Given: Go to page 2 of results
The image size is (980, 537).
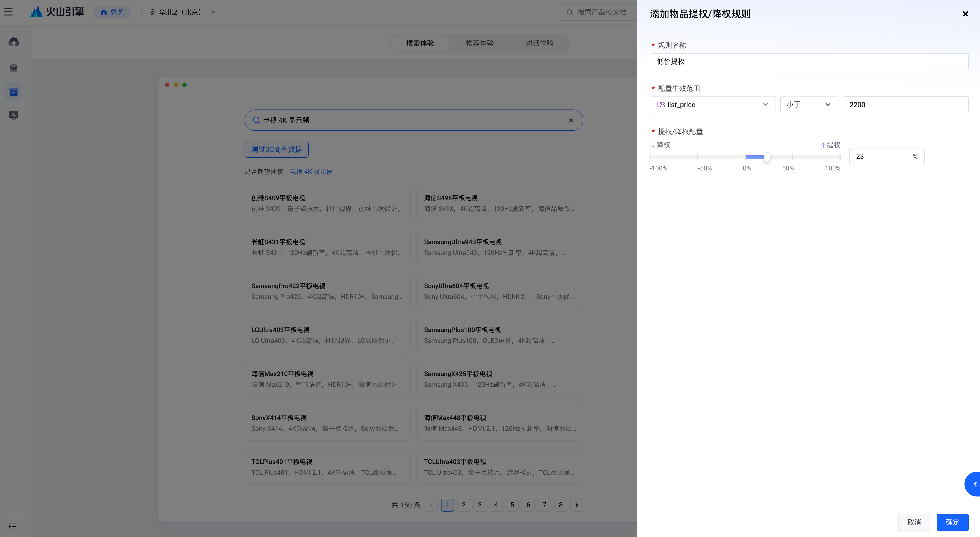Looking at the screenshot, I should coord(463,505).
